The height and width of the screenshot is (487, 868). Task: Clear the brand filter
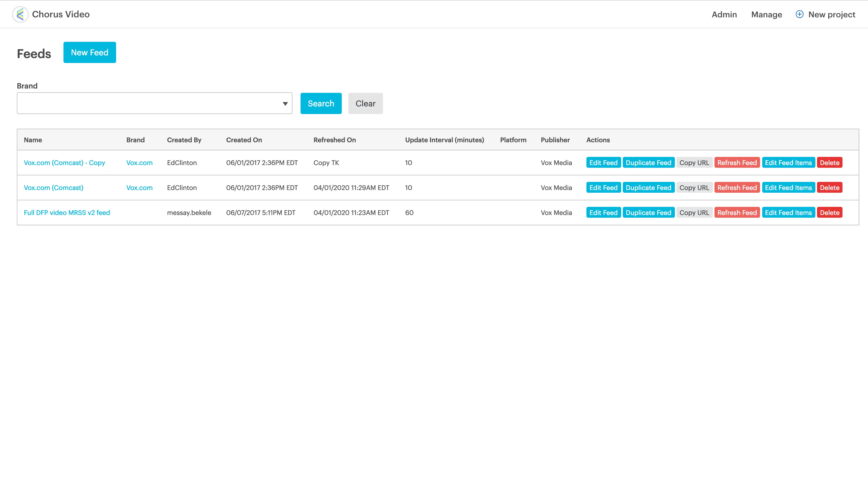tap(365, 103)
